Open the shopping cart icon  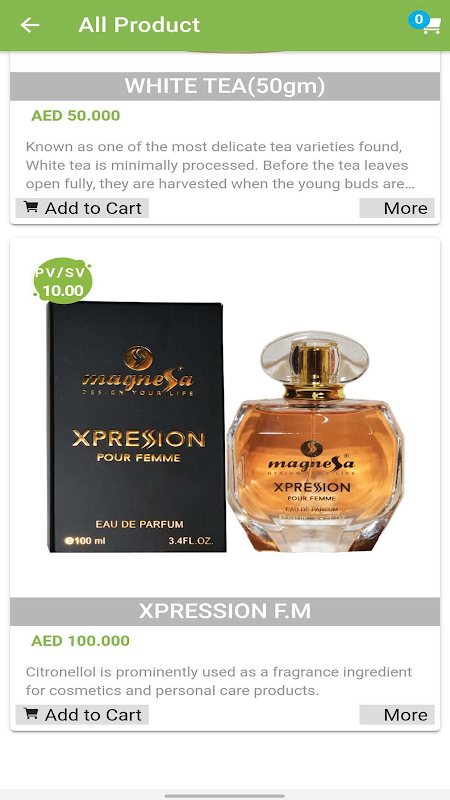coord(432,26)
